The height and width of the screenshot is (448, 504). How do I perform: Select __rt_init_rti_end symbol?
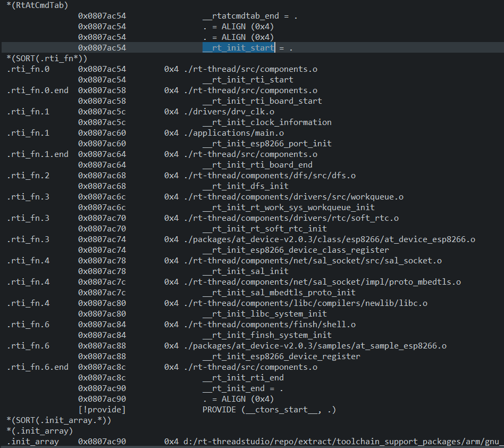(x=243, y=378)
